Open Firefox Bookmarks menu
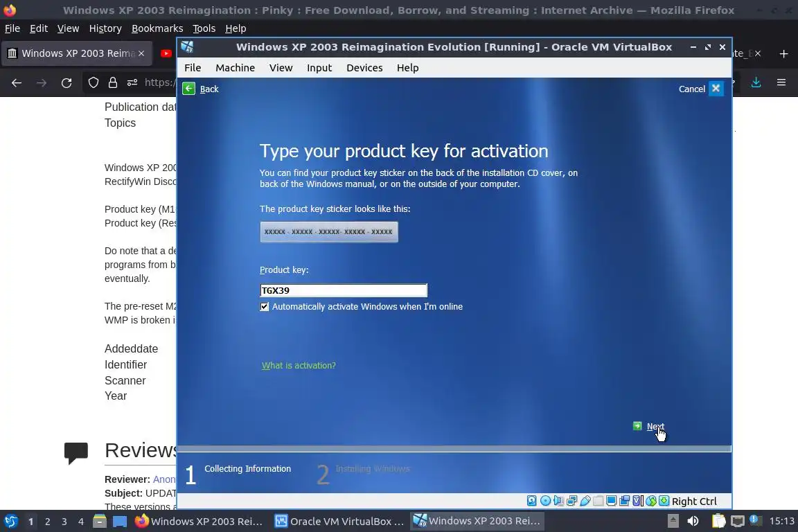This screenshot has width=798, height=532. coord(157,28)
